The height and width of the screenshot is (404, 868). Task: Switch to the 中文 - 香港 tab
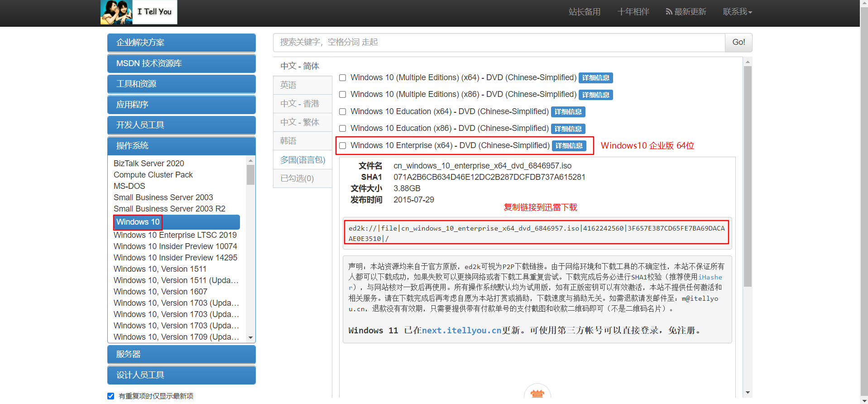coord(302,104)
